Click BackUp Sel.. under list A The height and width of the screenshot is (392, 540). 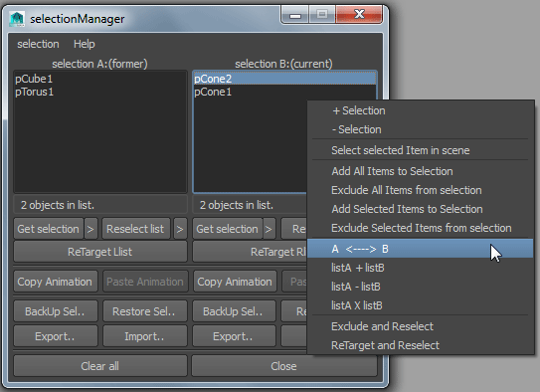pos(55,311)
